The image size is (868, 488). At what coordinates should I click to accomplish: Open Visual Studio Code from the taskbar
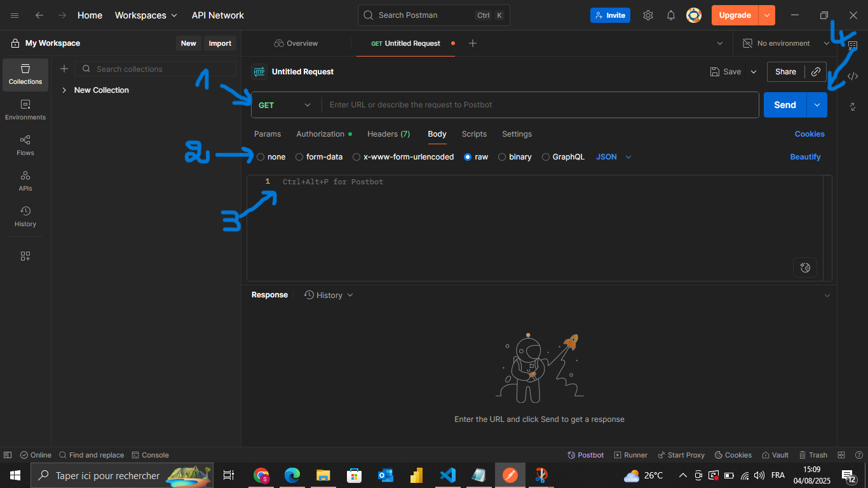pos(448,475)
